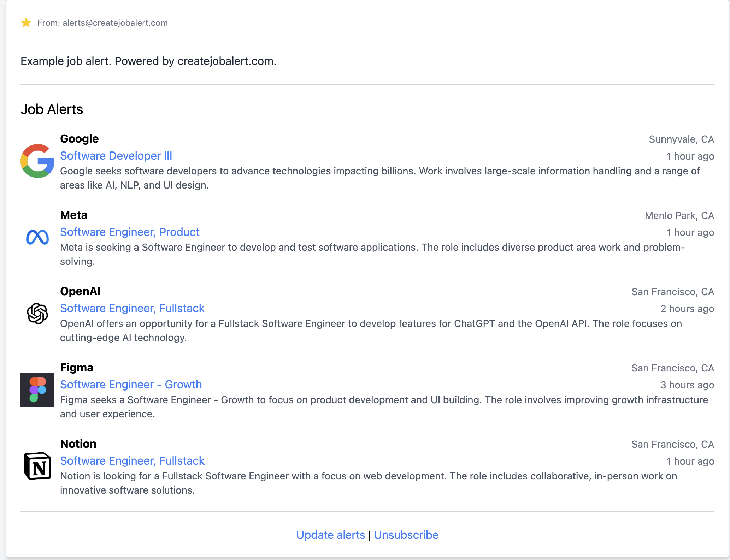730x560 pixels.
Task: Open Software Engineer, Product job at Meta
Action: tap(130, 232)
